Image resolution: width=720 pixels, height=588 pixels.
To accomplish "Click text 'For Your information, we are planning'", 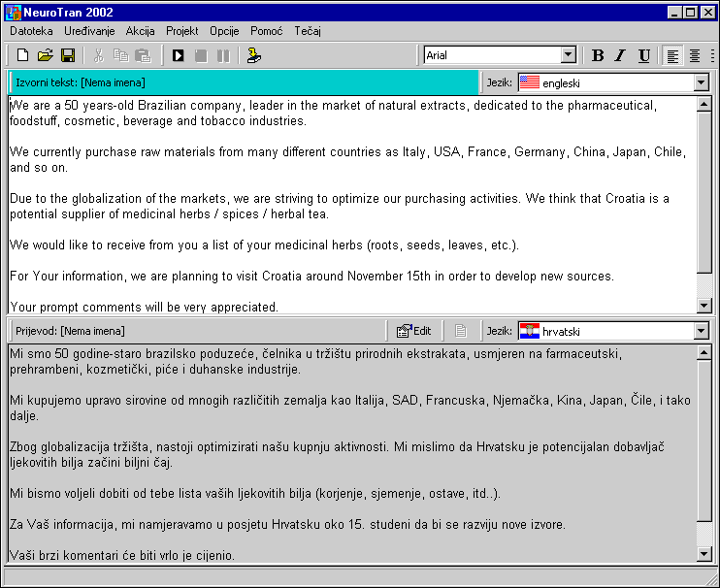I will click(115, 276).
